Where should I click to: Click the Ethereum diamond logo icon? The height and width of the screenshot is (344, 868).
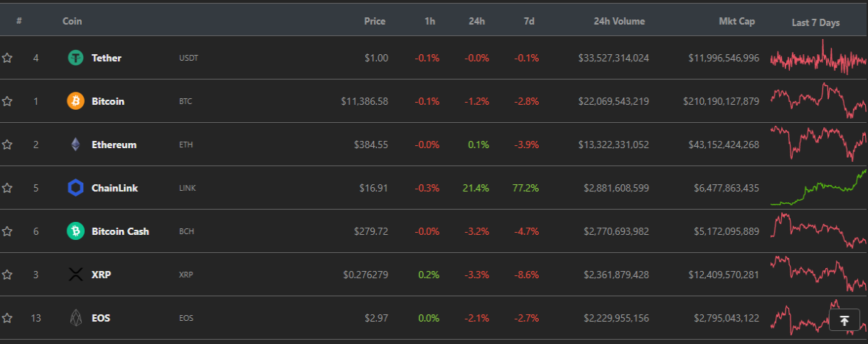tap(76, 145)
